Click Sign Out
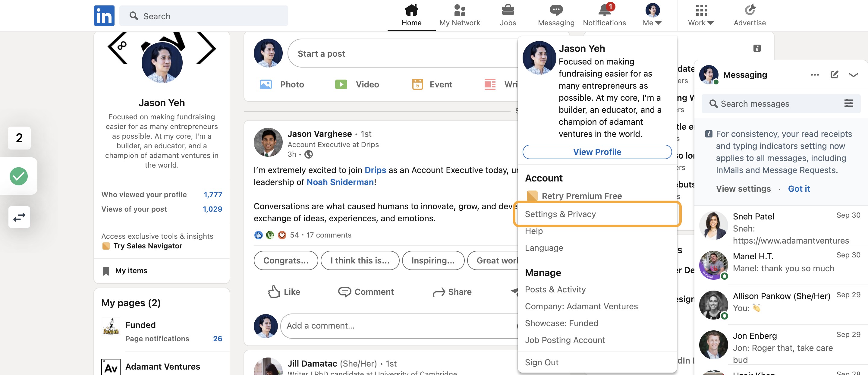This screenshot has height=375, width=868. [x=542, y=362]
